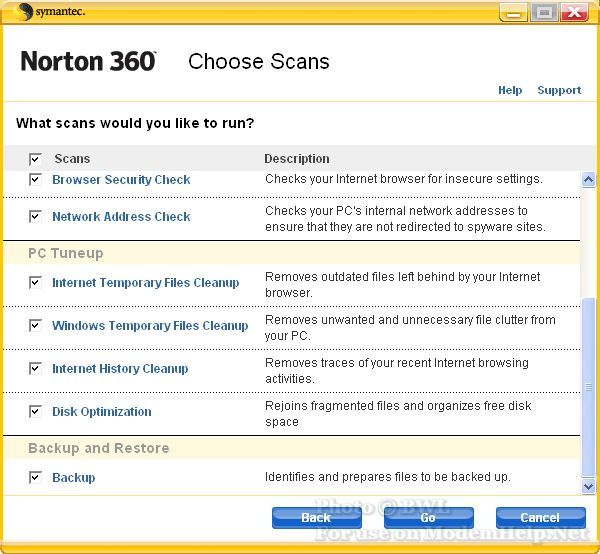
Task: Open the Backup scan link
Action: (x=73, y=477)
